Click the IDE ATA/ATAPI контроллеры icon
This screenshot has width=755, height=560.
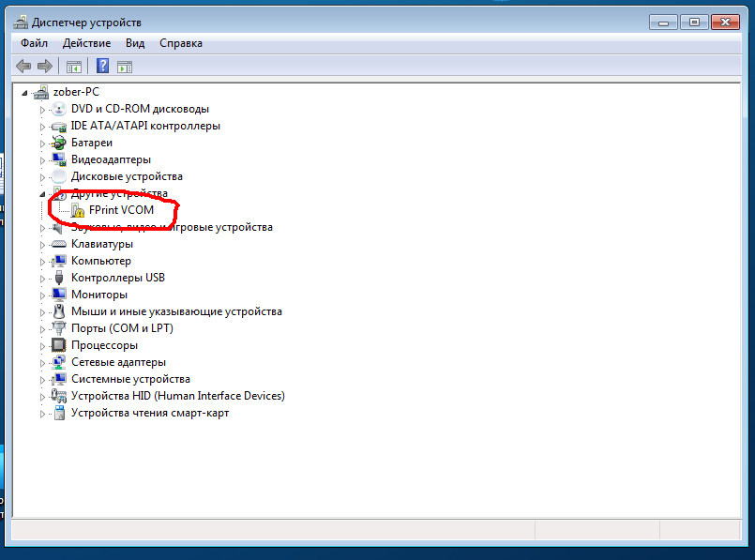pyautogui.click(x=59, y=126)
